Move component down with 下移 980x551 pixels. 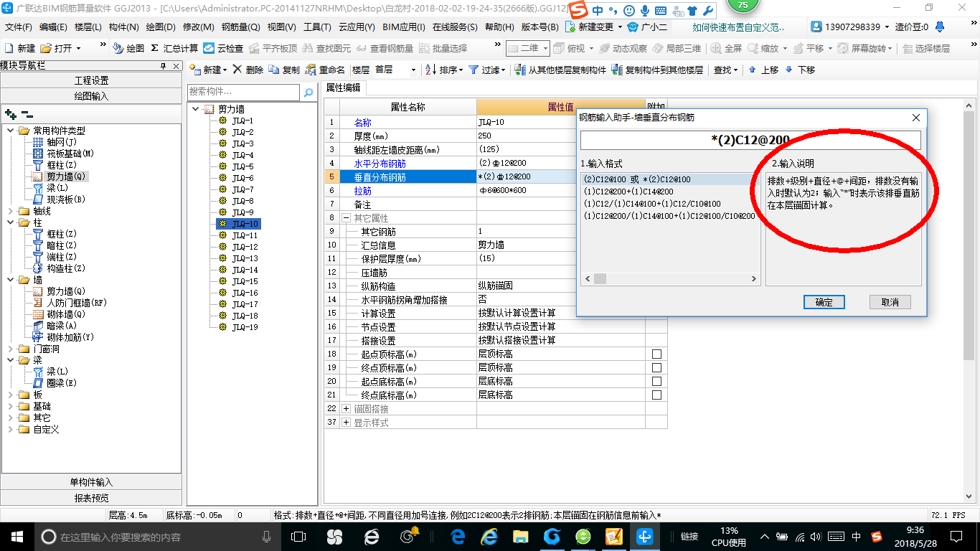pyautogui.click(x=800, y=70)
